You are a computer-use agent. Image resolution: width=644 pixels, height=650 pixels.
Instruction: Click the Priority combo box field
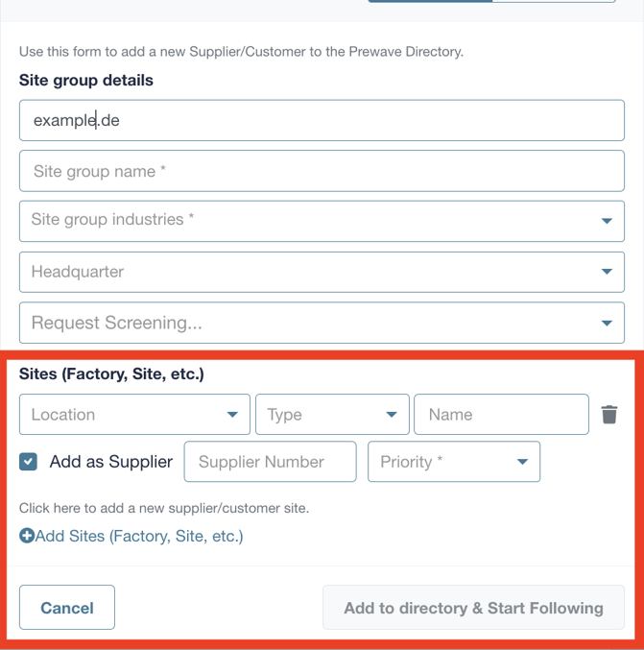[x=454, y=462]
